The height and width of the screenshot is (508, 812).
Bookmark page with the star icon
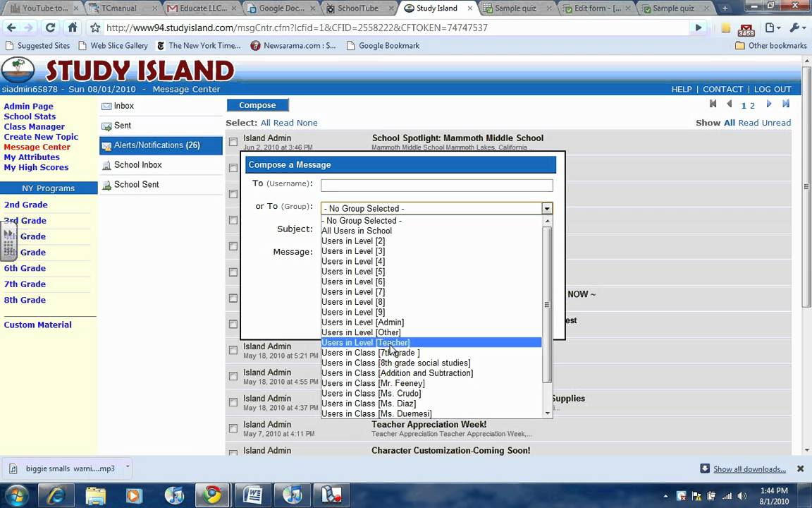(94, 28)
